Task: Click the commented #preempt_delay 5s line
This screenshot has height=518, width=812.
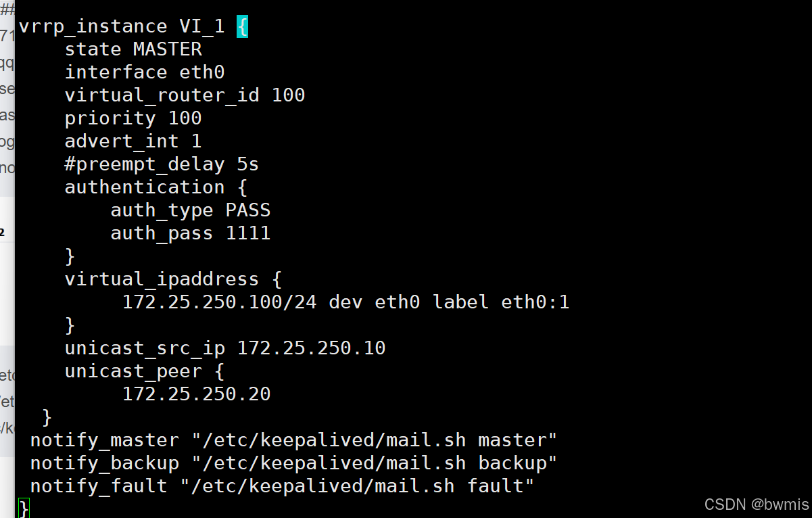Action: click(x=162, y=164)
